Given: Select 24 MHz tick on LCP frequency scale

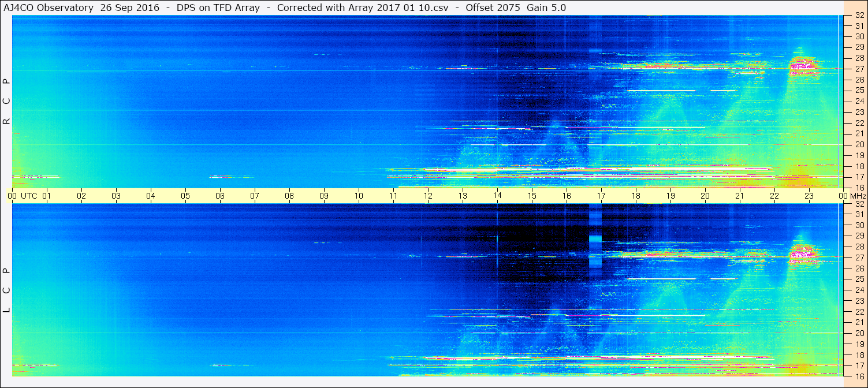Looking at the screenshot, I should tap(859, 290).
